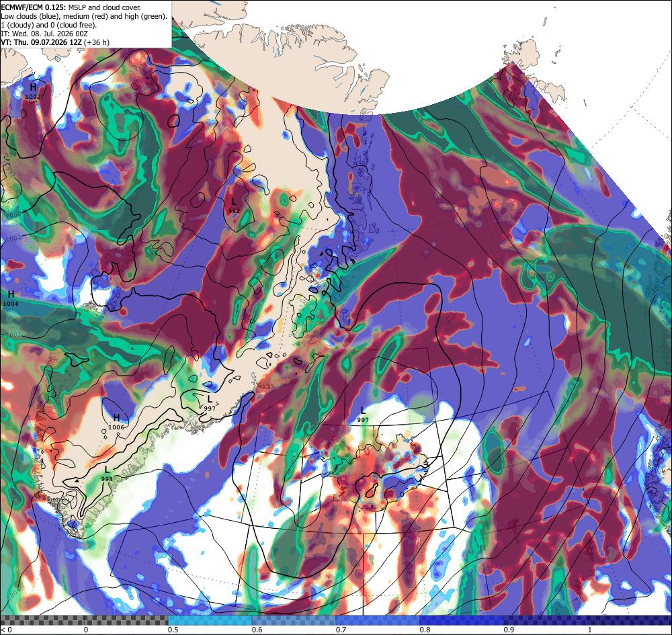Click the 0.7–0.8 blue color bar segment
The height and width of the screenshot is (635, 672).
point(378,620)
